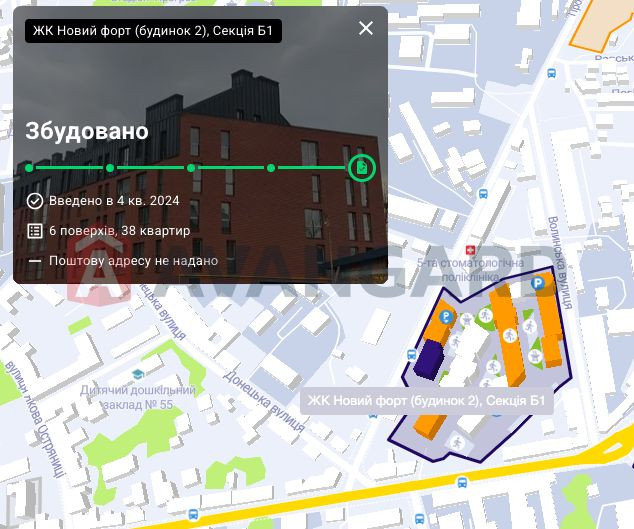Click the parking icon above the purple building

446,317
